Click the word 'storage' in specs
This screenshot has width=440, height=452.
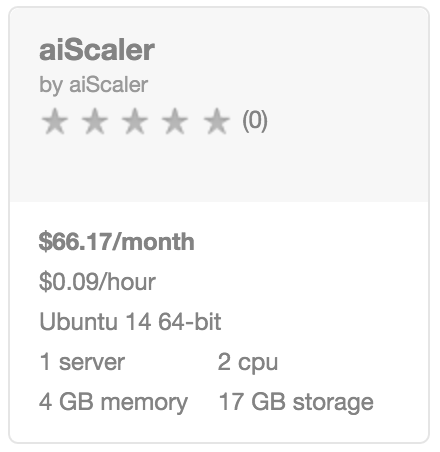tap(333, 403)
